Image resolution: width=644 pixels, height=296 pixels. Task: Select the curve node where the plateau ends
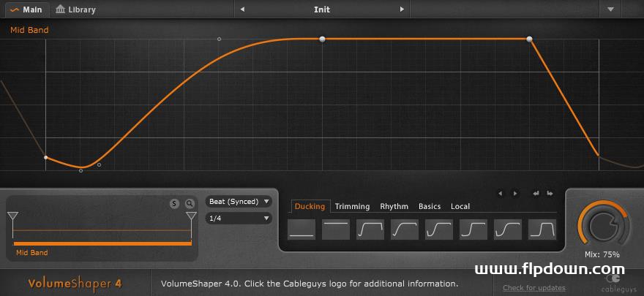[x=529, y=39]
